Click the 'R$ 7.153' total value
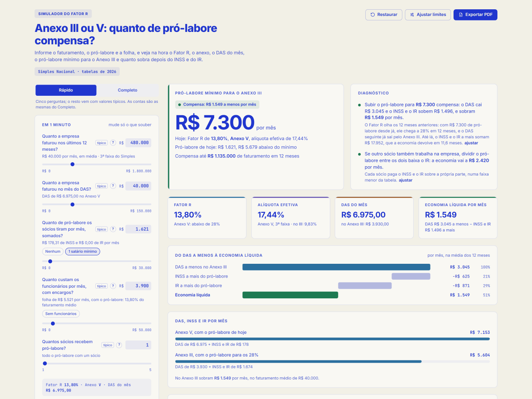Image resolution: width=532 pixels, height=399 pixels. (x=480, y=332)
